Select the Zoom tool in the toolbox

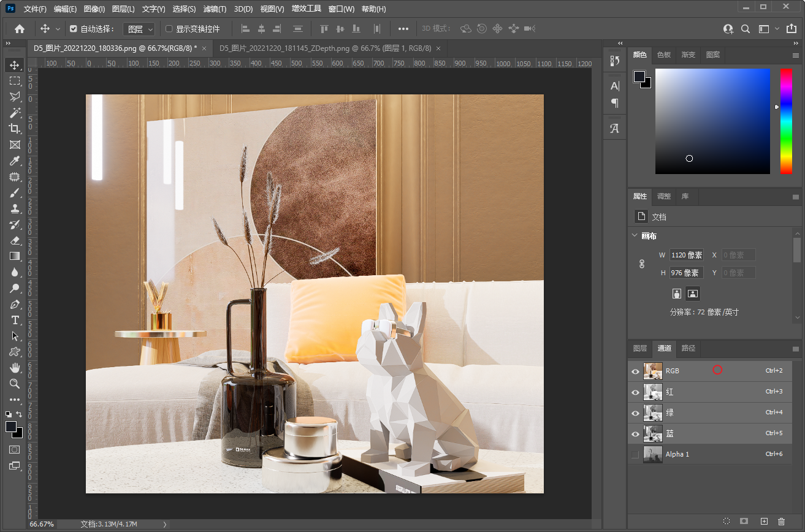point(15,384)
